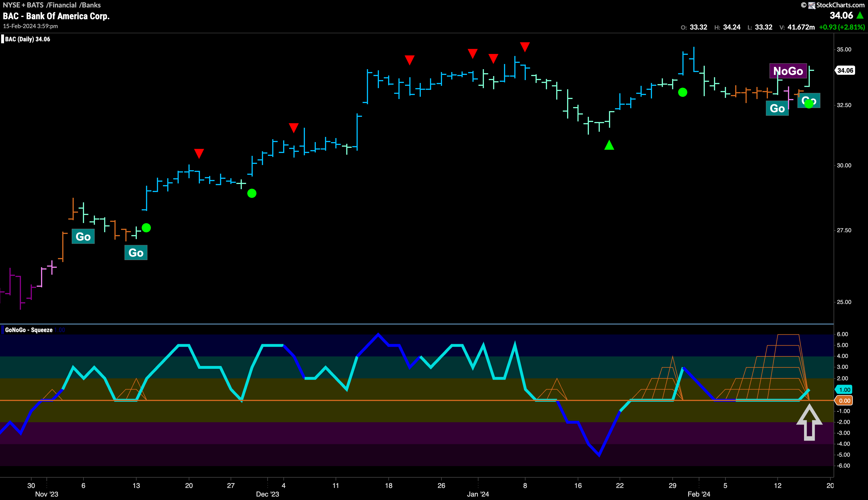
Task: Click the Dec '23 date axis label
Action: coord(268,494)
